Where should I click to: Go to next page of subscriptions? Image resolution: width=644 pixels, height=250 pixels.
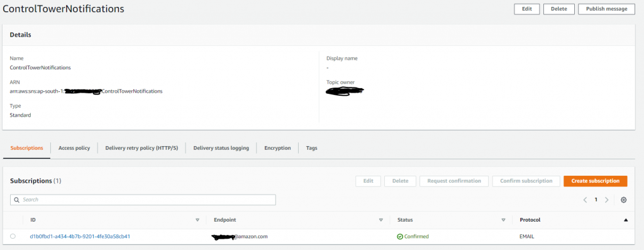click(x=607, y=200)
